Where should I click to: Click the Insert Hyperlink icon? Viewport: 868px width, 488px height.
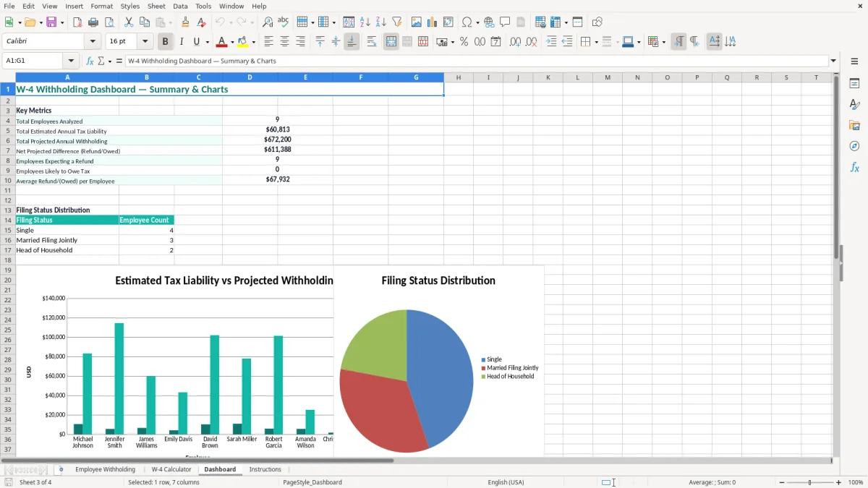[x=489, y=22]
